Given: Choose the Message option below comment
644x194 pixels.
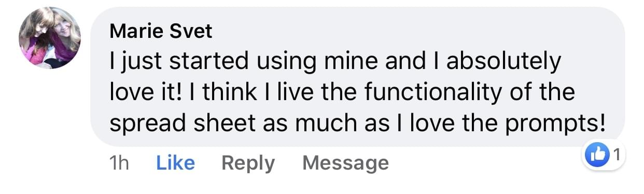Looking at the screenshot, I should click(x=345, y=163).
